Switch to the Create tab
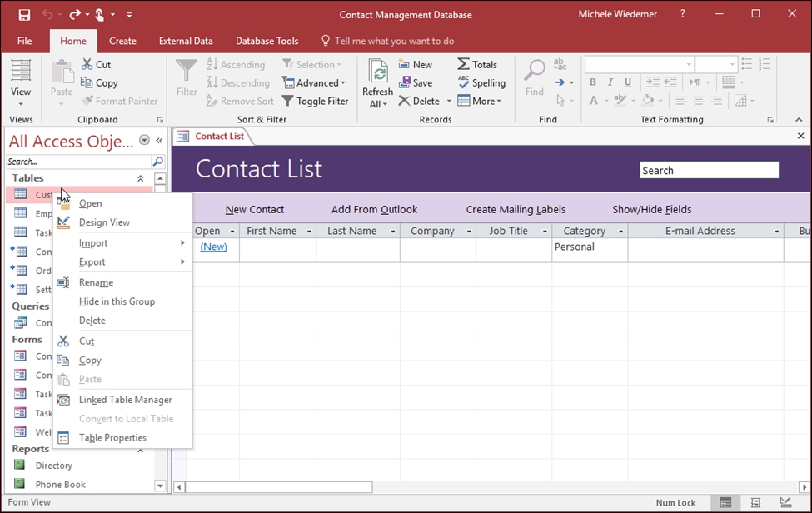This screenshot has height=513, width=812. [122, 41]
